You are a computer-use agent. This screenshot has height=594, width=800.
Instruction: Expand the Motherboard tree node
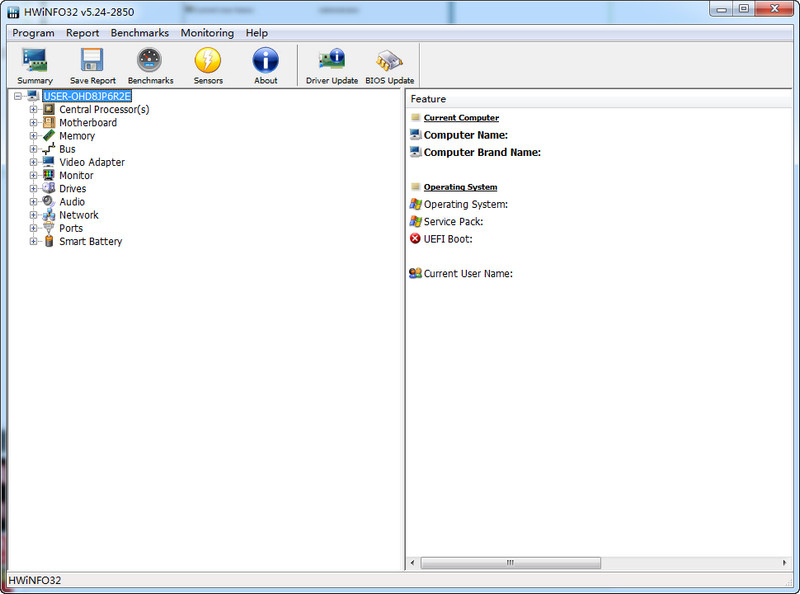click(x=33, y=123)
